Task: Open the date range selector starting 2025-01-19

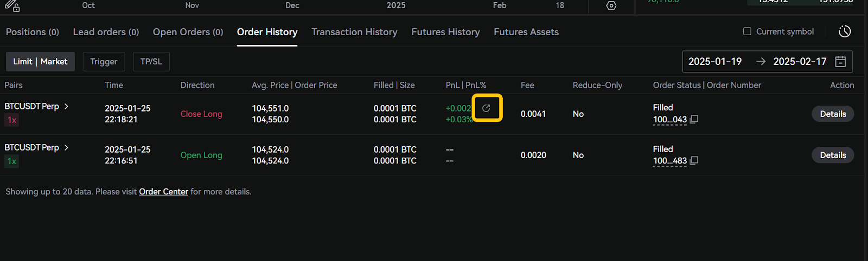Action: (715, 61)
